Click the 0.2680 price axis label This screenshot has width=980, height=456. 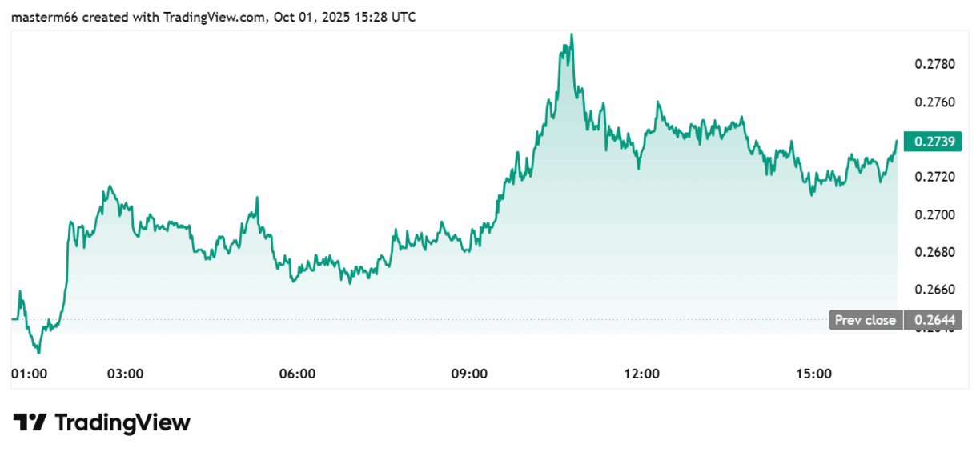click(934, 252)
